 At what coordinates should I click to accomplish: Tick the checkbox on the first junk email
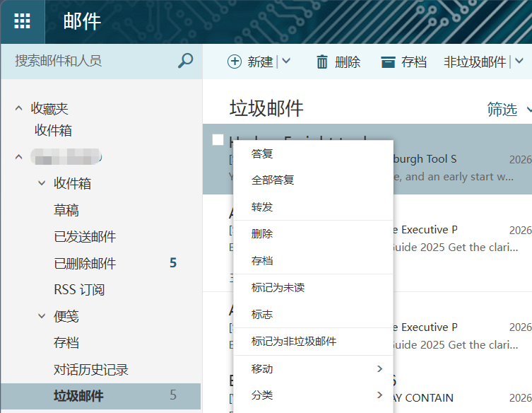pyautogui.click(x=218, y=139)
